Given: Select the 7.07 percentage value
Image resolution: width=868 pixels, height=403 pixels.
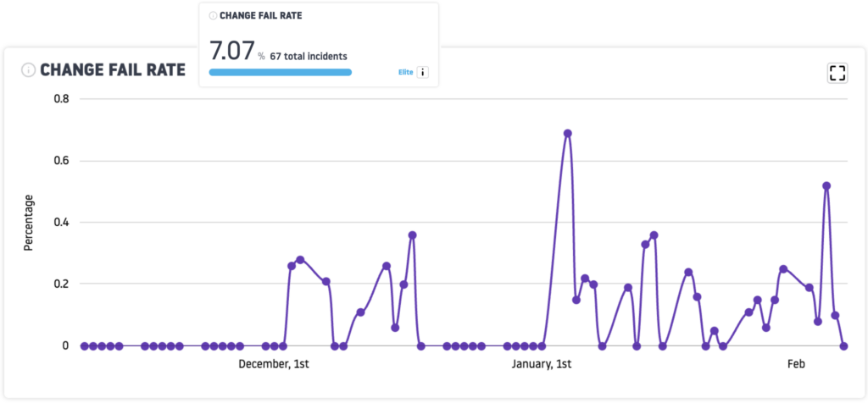Looking at the screenshot, I should 231,52.
